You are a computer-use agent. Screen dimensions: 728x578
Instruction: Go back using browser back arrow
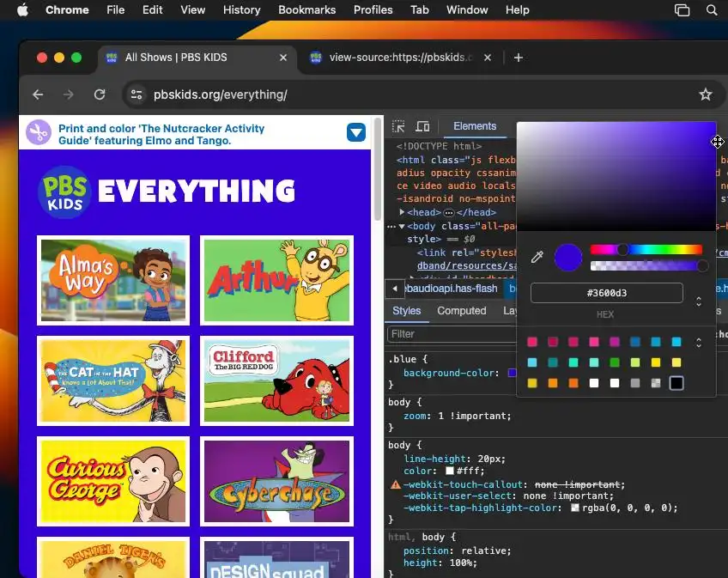click(x=38, y=94)
